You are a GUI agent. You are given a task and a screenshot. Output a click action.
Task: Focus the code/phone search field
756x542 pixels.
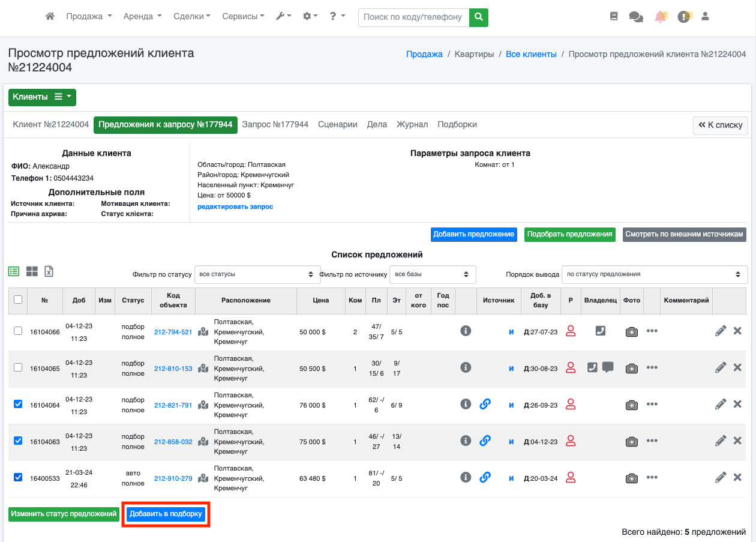coord(413,17)
